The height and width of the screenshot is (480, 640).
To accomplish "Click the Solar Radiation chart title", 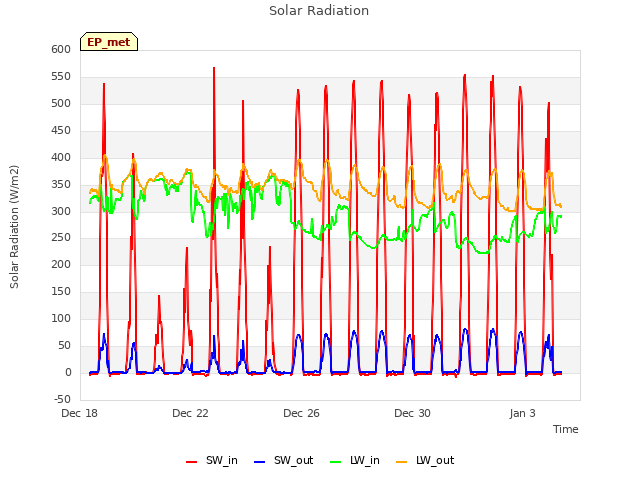I will coord(319,11).
